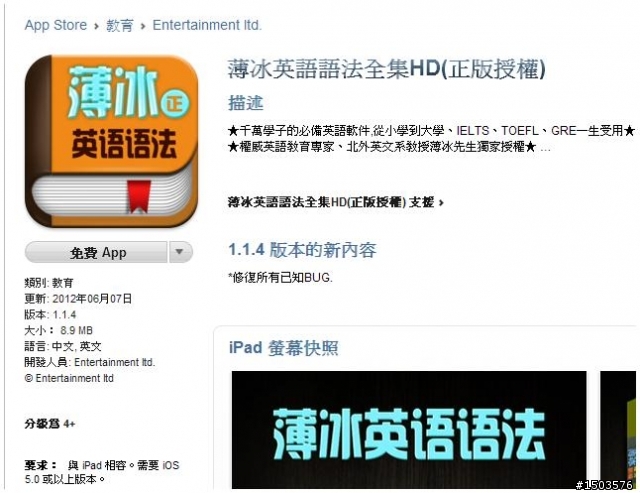640x493 pixels.
Task: Click the 正 badge on the app icon
Action: coord(175,101)
